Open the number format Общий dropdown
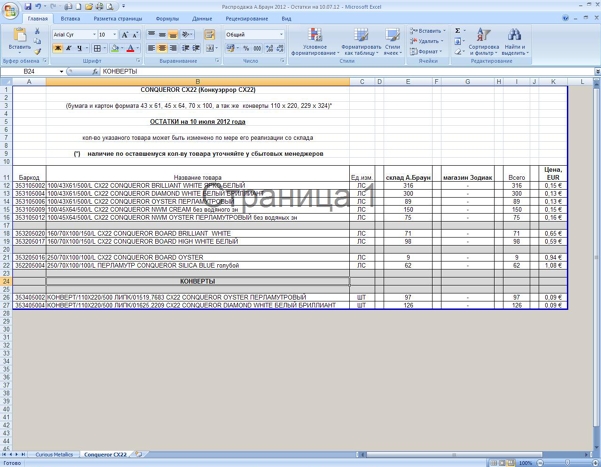601x467 pixels. (x=281, y=35)
